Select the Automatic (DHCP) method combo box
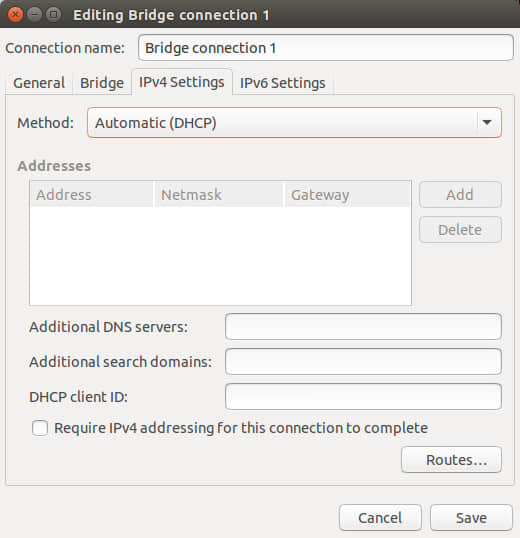 coord(294,122)
